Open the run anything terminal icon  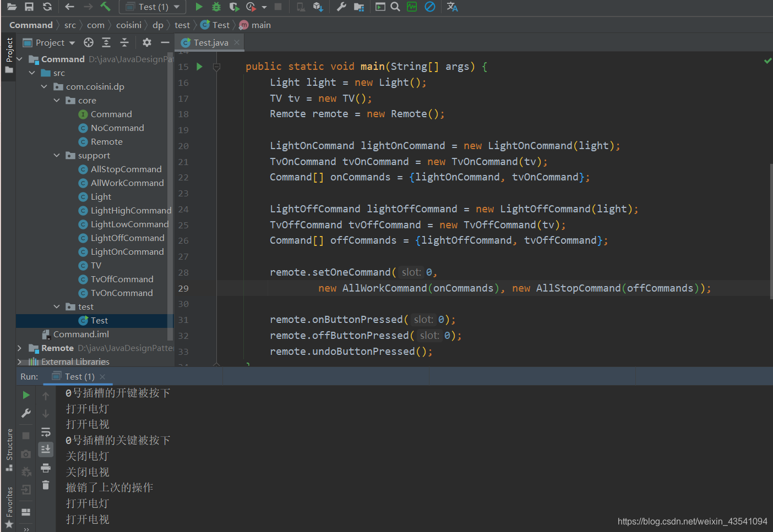[x=380, y=7]
